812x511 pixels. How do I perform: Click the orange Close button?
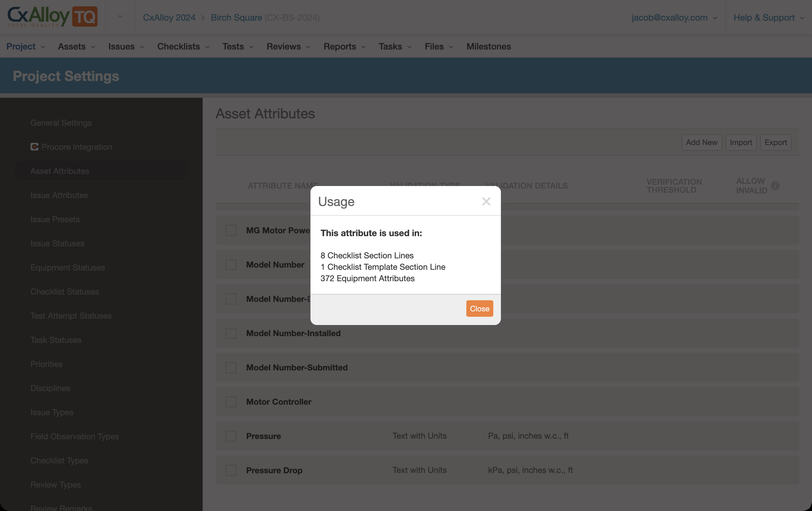480,309
